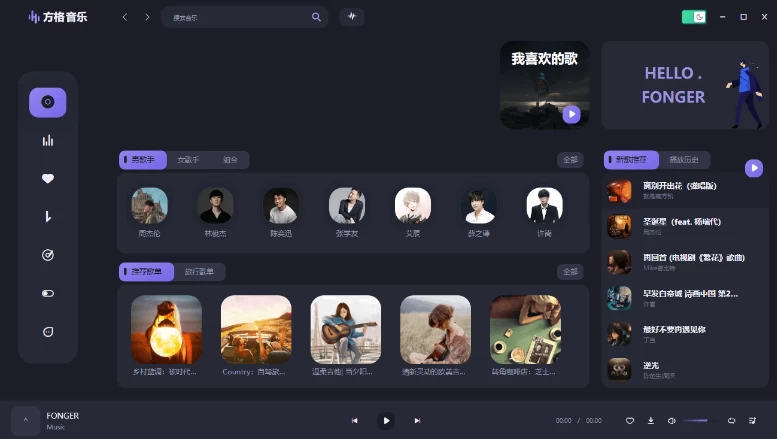Expand the now-playing panel with up arrow
Screen dimensions: 777x439
pos(26,420)
